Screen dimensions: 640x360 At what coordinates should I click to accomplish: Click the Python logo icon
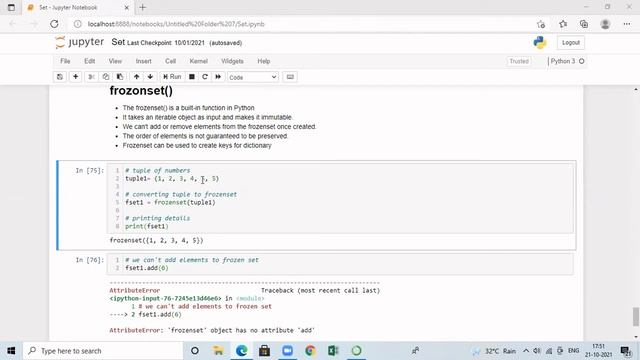[x=540, y=42]
